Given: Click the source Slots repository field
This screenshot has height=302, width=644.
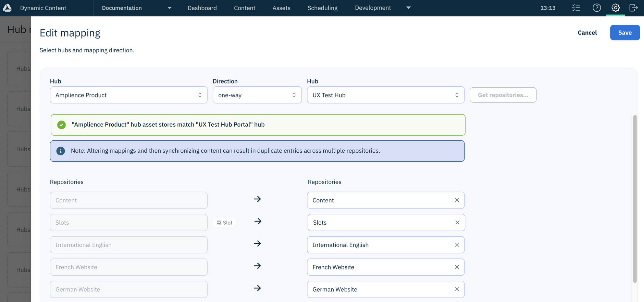Looking at the screenshot, I should 129,223.
